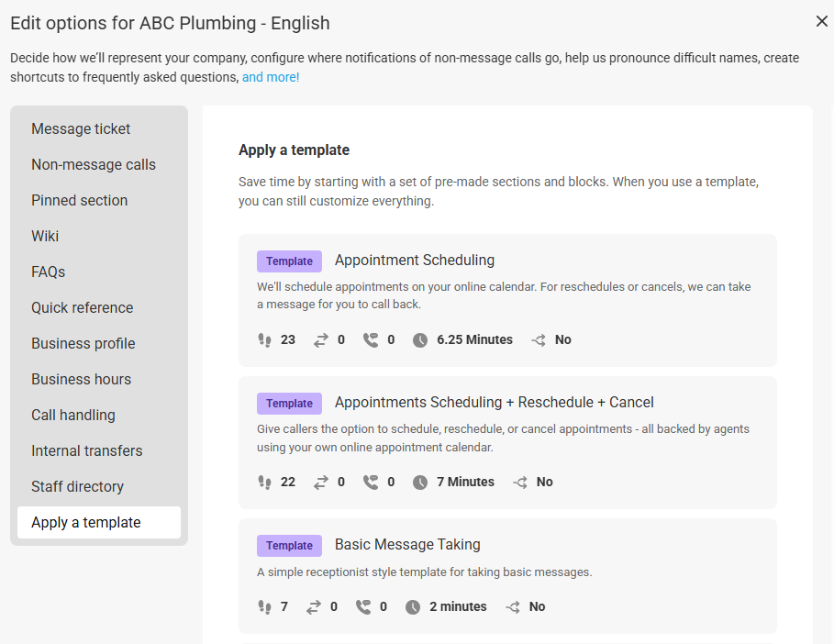This screenshot has height=644, width=834.
Task: Choose the Appointment Scheduling template title
Action: [x=415, y=260]
